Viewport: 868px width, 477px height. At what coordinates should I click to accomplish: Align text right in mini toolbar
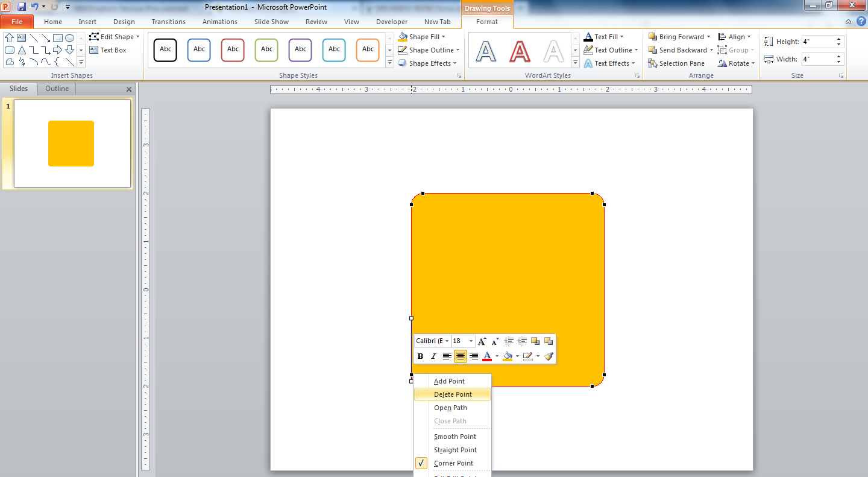[x=474, y=356]
